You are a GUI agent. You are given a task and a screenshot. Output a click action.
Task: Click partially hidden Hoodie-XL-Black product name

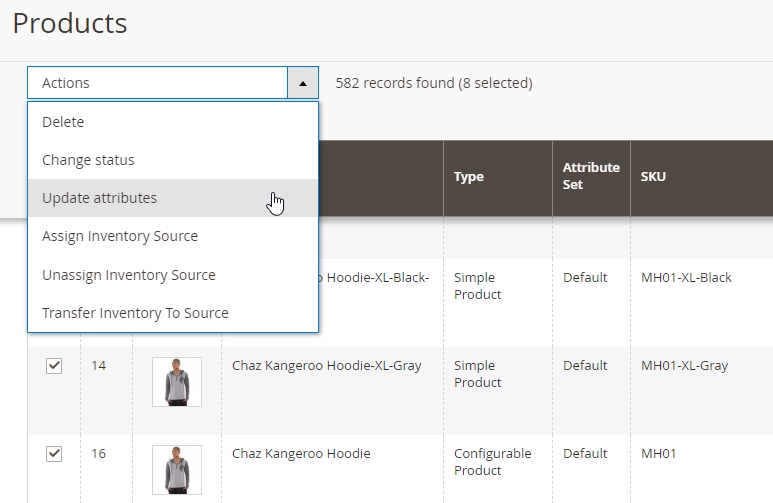[x=374, y=278]
